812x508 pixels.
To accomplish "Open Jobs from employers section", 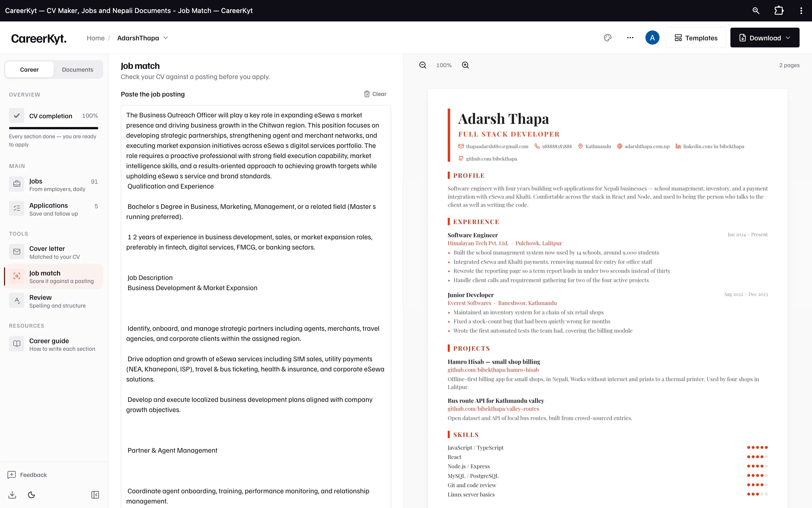I will pos(54,185).
